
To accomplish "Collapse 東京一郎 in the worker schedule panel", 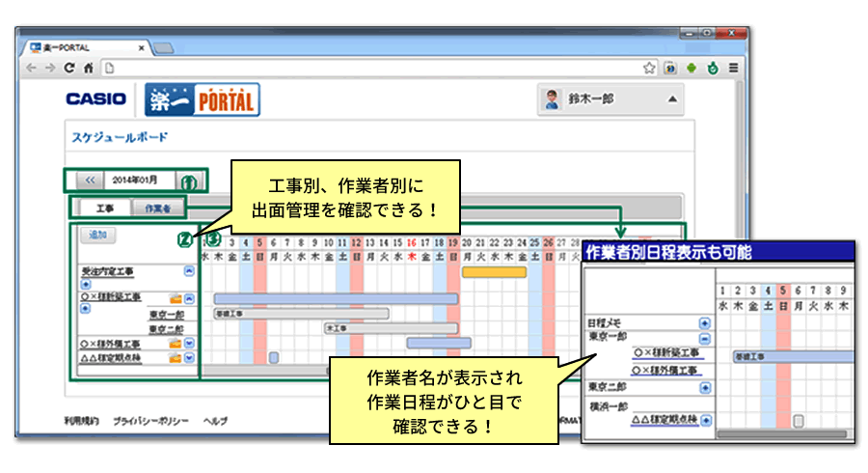I will 705,339.
